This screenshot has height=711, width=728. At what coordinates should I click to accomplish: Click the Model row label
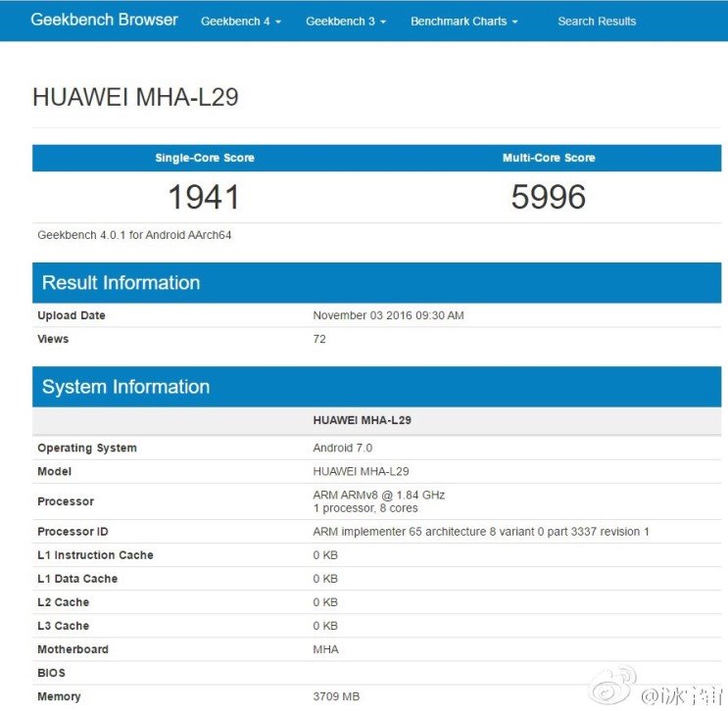click(x=54, y=472)
